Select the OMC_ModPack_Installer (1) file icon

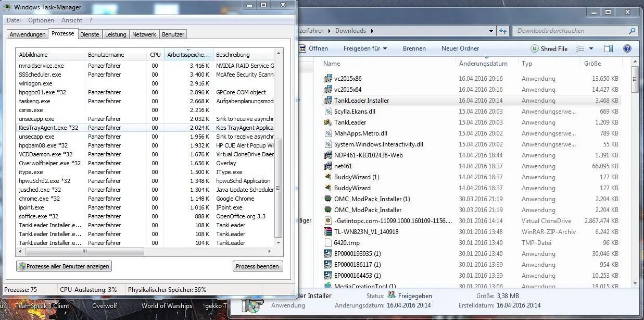click(328, 199)
